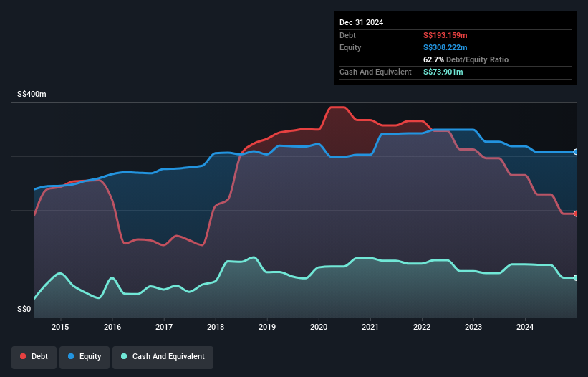Click the red Debt end-point marker
Image resolution: width=588 pixels, height=377 pixels.
click(x=576, y=214)
